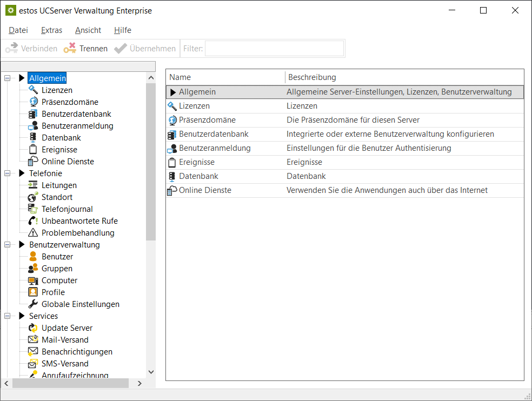
Task: Sort list by Beschreibung column header
Action: coord(312,77)
